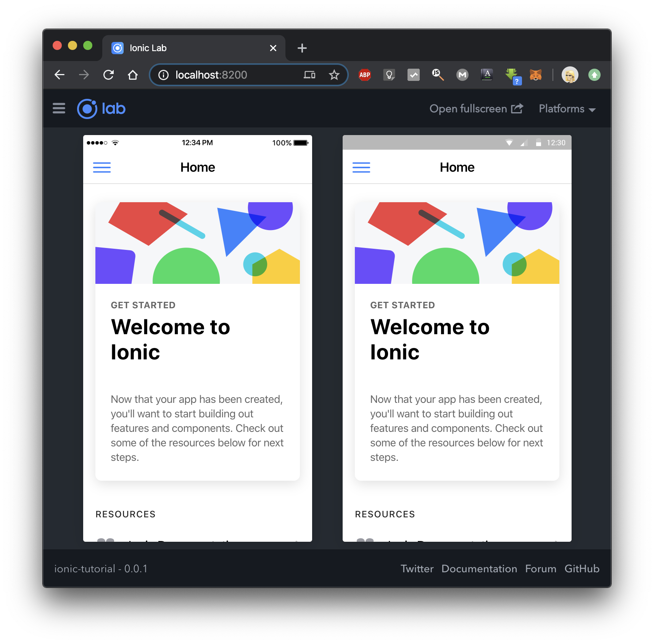Open the GitHub footer link

coord(582,569)
